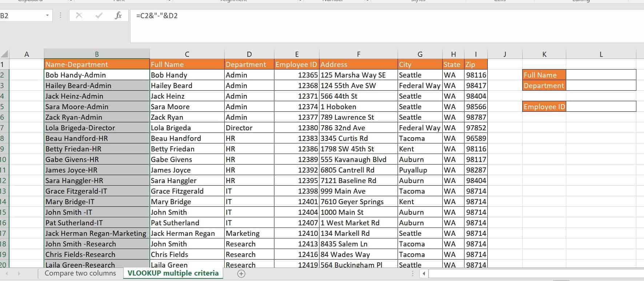Select zip cell 97852

click(x=476, y=128)
